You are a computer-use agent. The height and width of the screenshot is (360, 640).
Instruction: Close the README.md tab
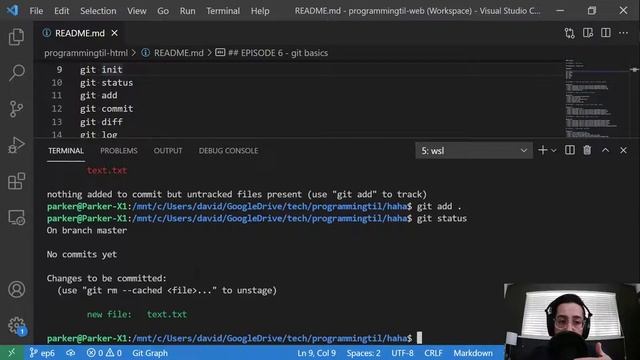115,33
